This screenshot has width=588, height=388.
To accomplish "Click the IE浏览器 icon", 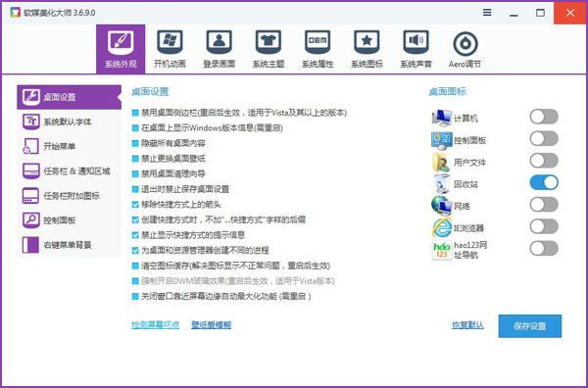I will 441,227.
